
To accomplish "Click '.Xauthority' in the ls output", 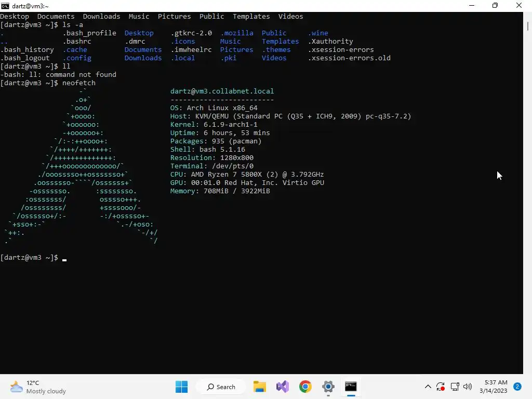I will pos(330,42).
